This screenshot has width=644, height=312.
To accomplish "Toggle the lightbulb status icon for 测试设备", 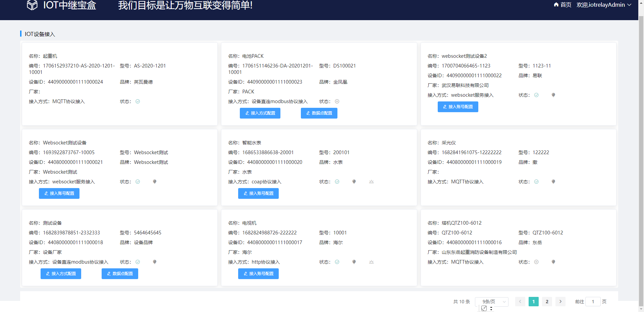I will click(x=155, y=262).
